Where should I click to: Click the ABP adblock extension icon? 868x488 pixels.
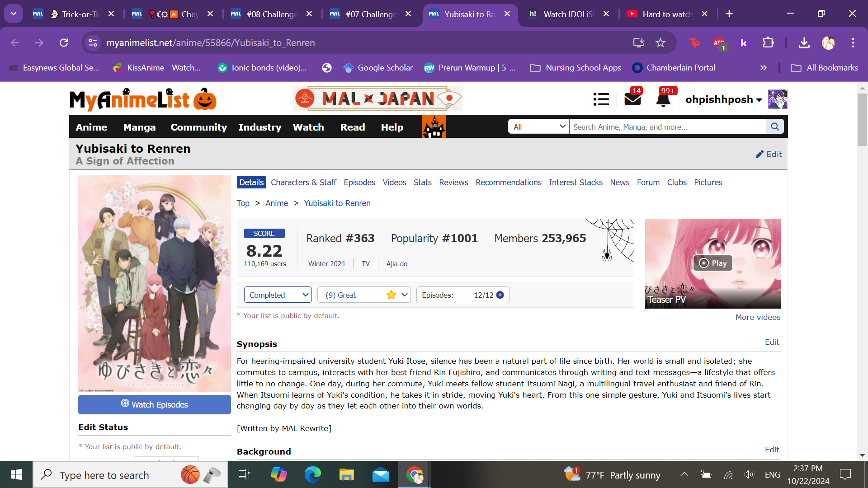(719, 43)
